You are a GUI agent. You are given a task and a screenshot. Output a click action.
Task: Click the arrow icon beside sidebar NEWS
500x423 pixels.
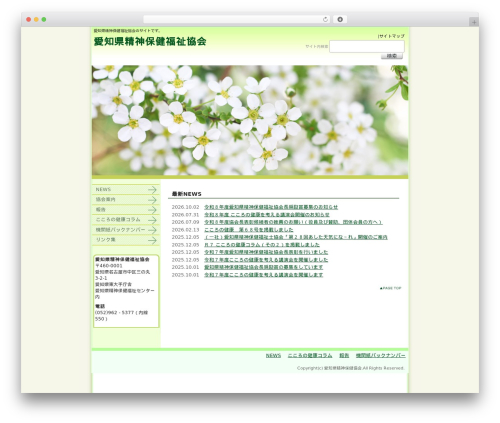pos(152,190)
